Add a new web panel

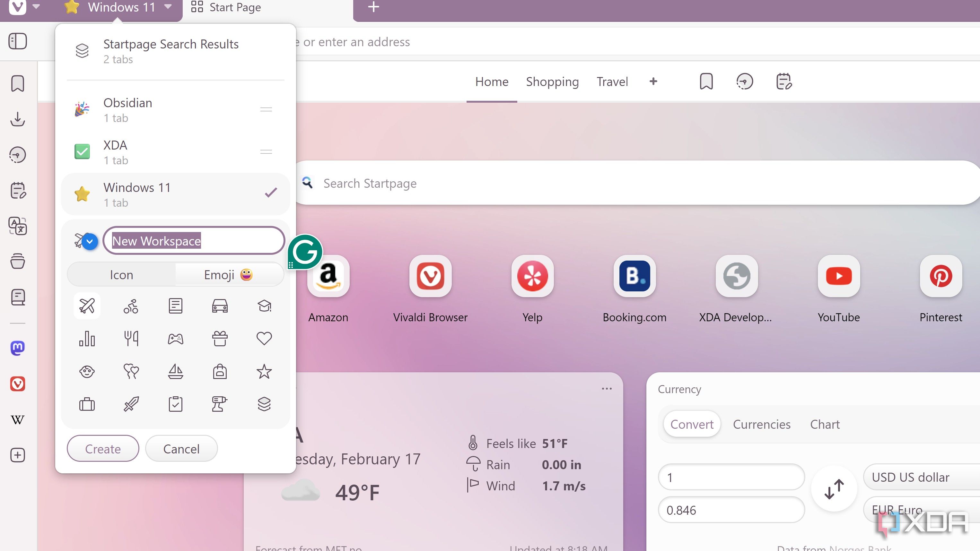[17, 455]
